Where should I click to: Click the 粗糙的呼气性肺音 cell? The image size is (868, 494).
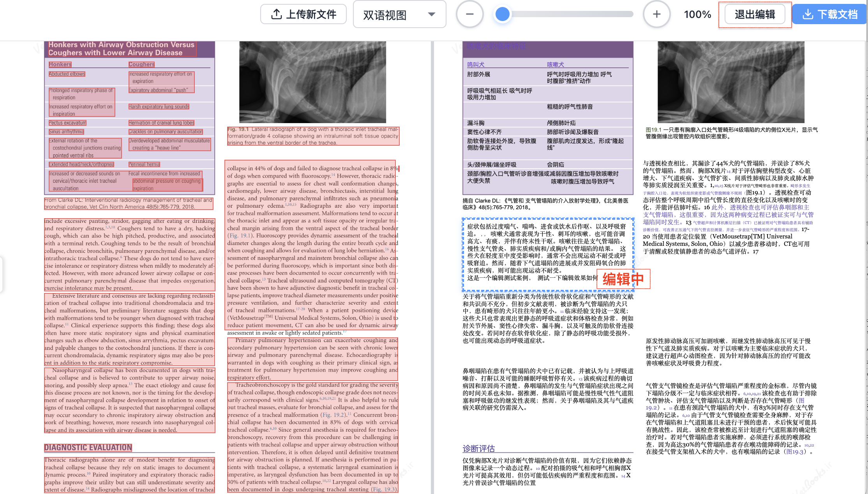(570, 107)
